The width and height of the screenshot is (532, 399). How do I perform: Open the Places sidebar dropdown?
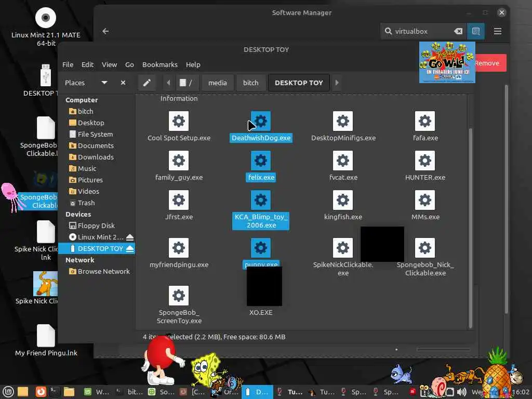[104, 83]
